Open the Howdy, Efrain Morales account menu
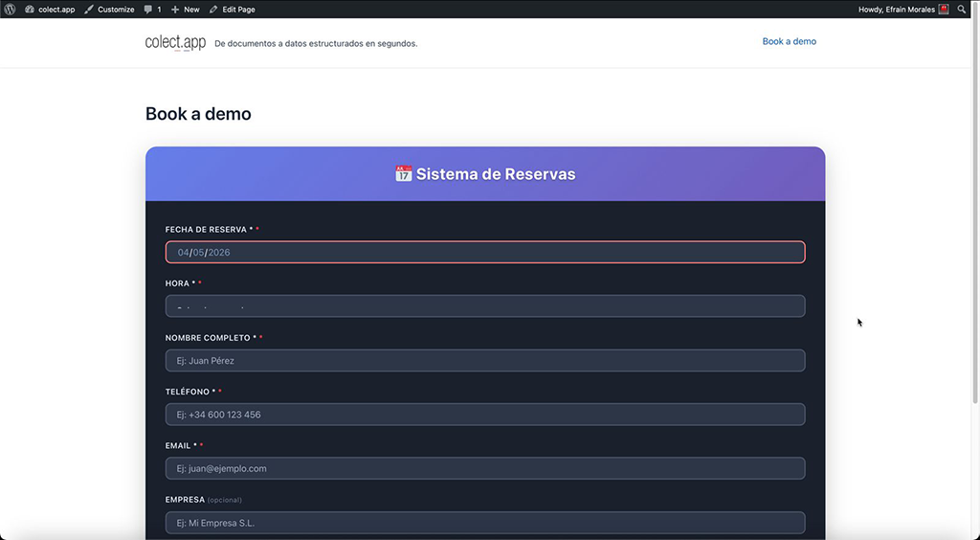The width and height of the screenshot is (980, 540). 903,10
